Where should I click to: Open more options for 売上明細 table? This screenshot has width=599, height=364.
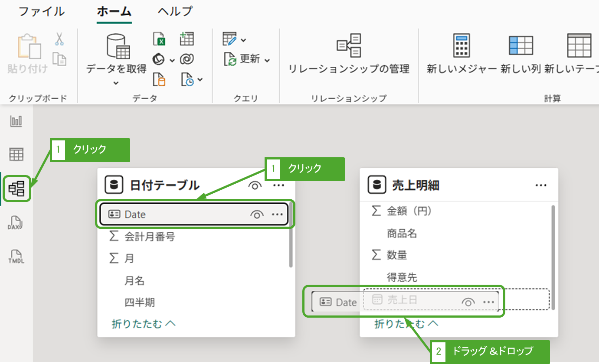(540, 185)
